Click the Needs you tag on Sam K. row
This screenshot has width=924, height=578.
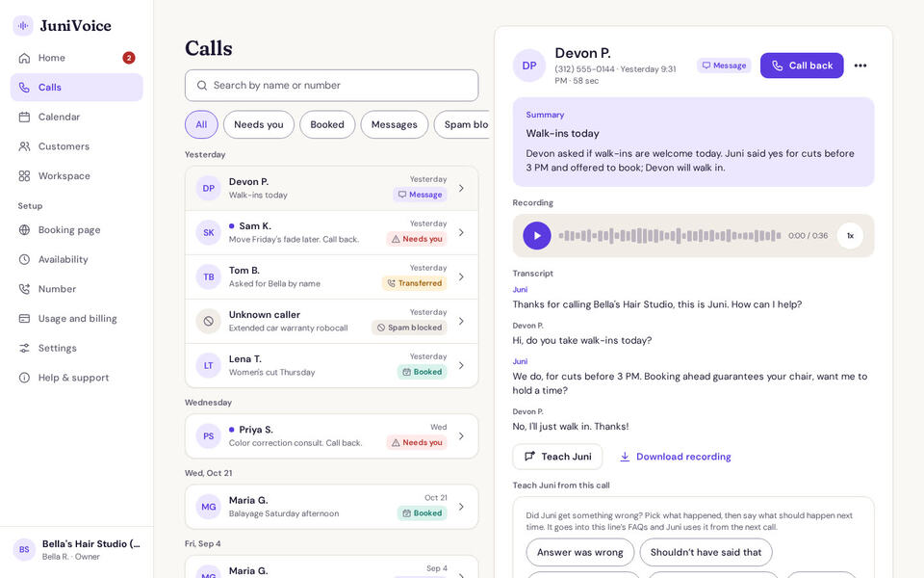click(x=417, y=239)
